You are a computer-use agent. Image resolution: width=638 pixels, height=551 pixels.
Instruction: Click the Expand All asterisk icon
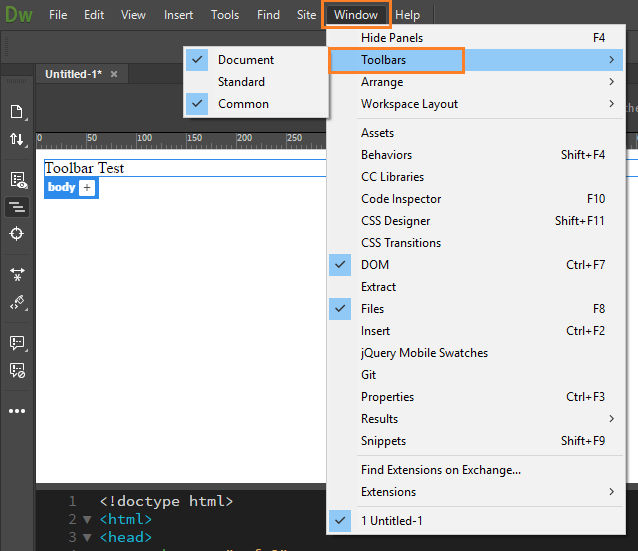17,274
